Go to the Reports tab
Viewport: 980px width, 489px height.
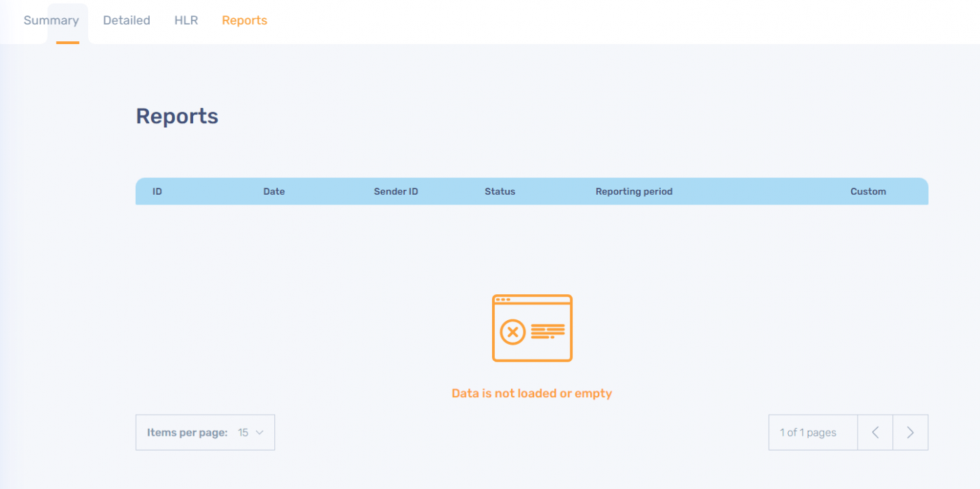coord(244,20)
